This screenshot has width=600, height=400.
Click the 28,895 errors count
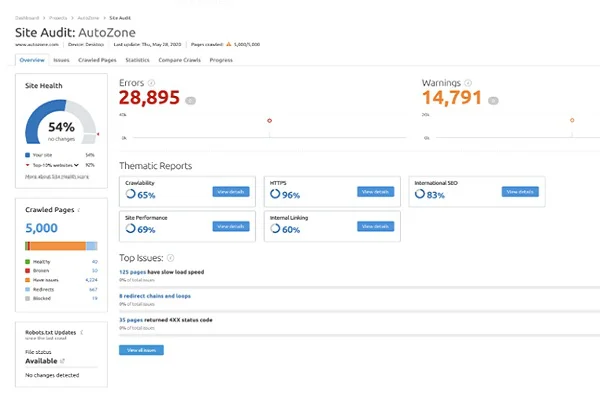(149, 98)
